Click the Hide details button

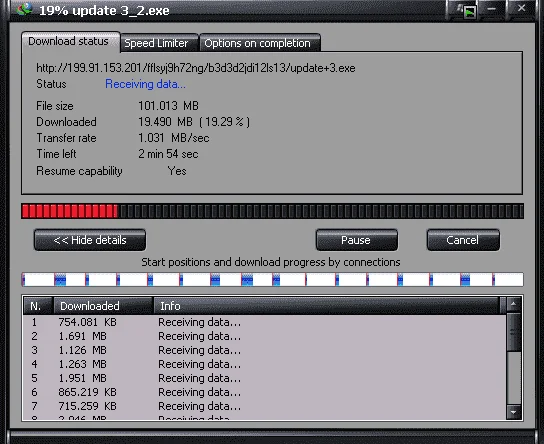point(90,240)
